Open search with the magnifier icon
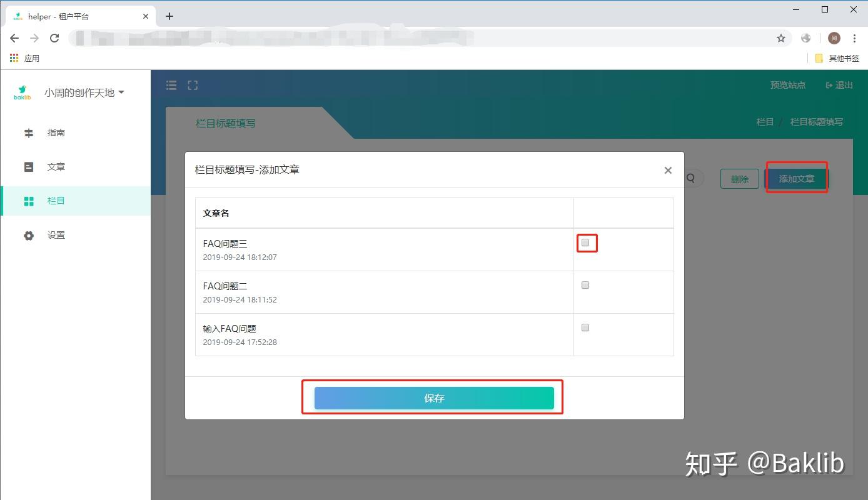This screenshot has height=500, width=868. 690,178
